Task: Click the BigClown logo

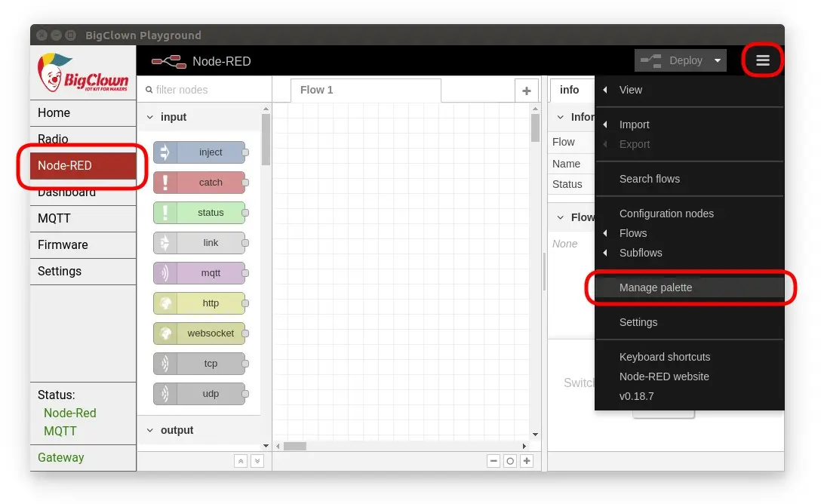Action: pos(83,72)
